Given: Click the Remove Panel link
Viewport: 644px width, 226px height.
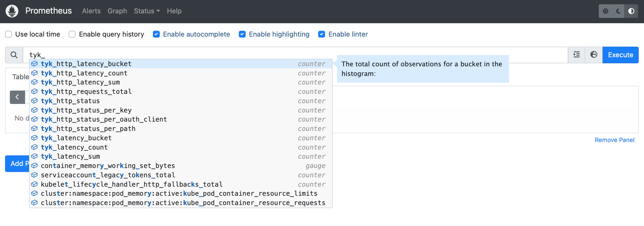Looking at the screenshot, I should tap(614, 140).
